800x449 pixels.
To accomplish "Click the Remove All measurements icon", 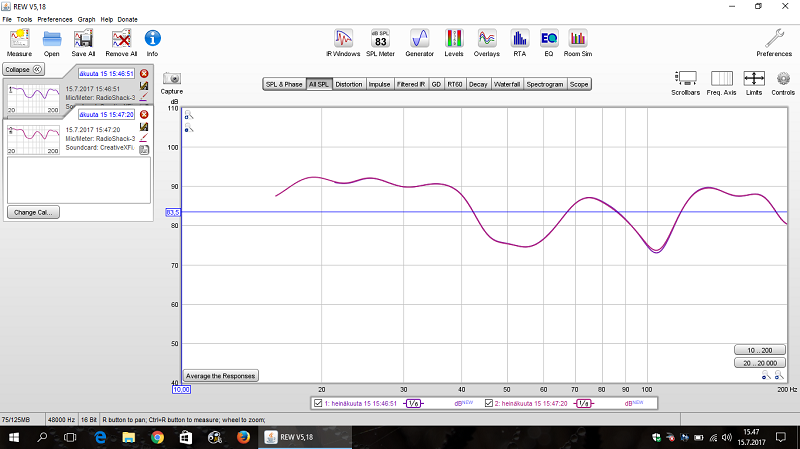I will (x=121, y=42).
